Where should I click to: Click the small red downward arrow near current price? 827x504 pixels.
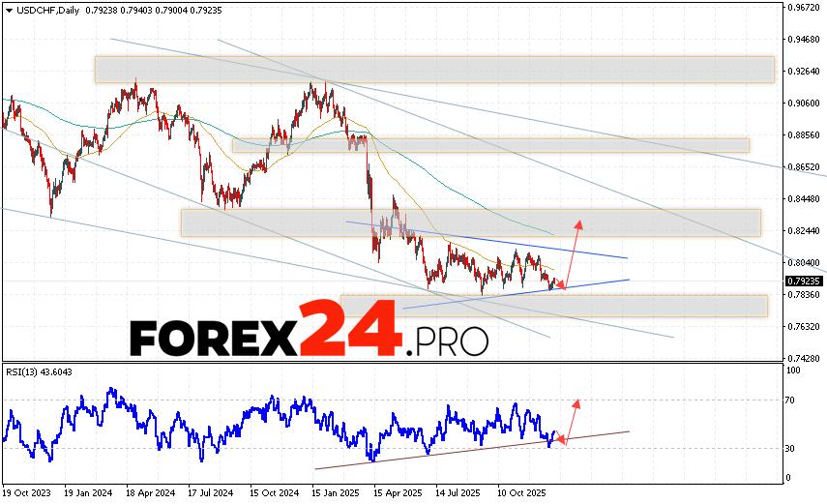coord(558,282)
